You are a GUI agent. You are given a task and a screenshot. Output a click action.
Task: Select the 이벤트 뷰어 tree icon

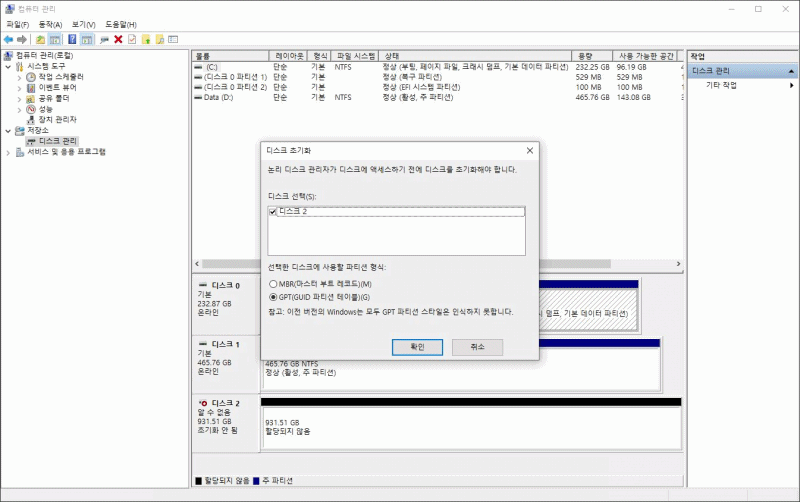pos(31,88)
